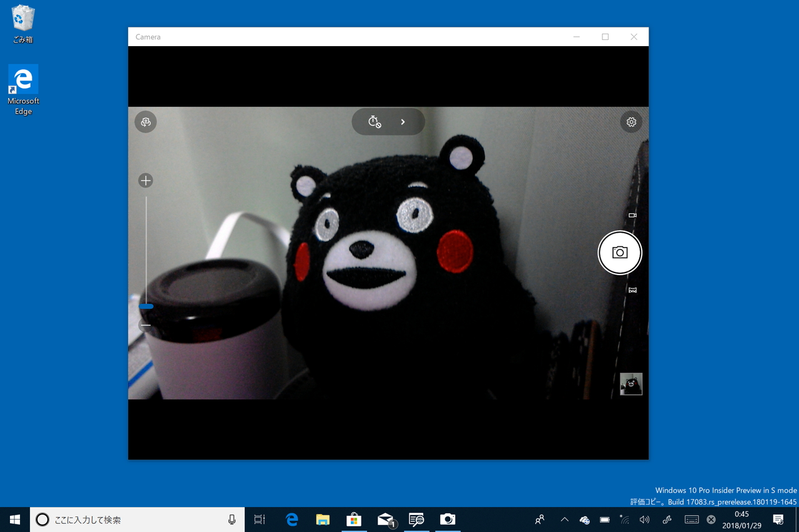Viewport: 799px width, 532px height.
Task: Toggle the timer delay option
Action: (x=374, y=122)
